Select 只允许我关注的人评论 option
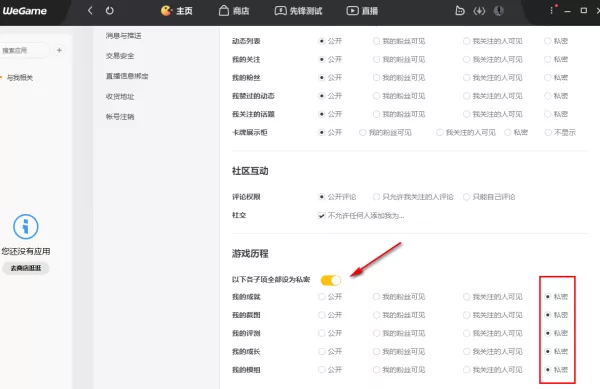Image resolution: width=600 pixels, height=389 pixels. (376, 197)
